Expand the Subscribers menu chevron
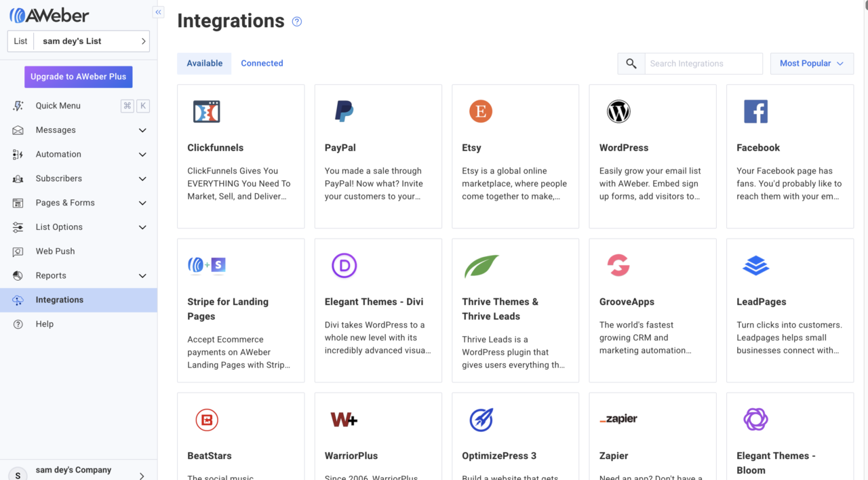 coord(142,179)
